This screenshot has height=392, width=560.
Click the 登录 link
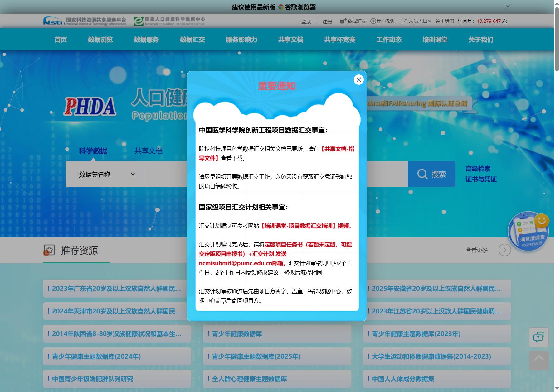306,22
